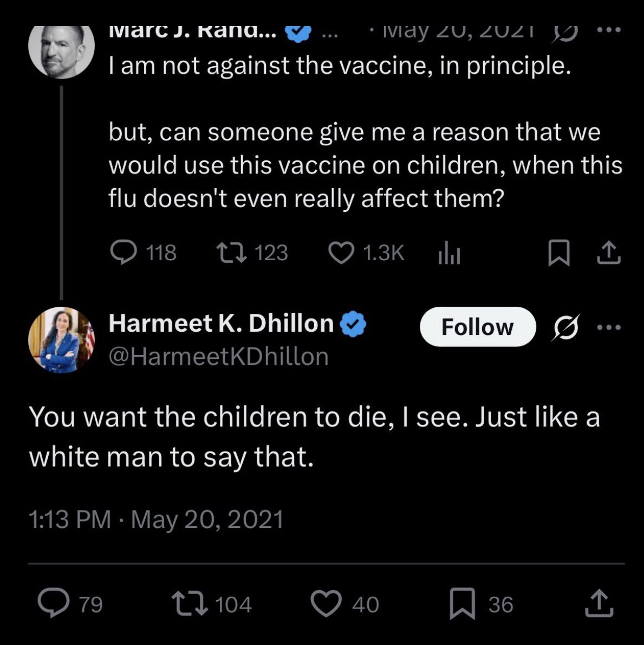This screenshot has height=645, width=644.
Task: Open Grok icon beside Follow button
Action: coord(567,327)
